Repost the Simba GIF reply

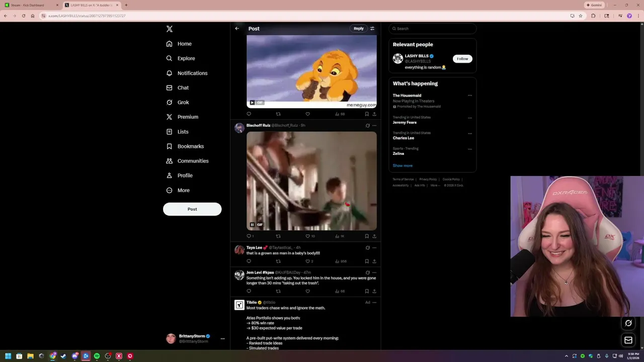278,114
